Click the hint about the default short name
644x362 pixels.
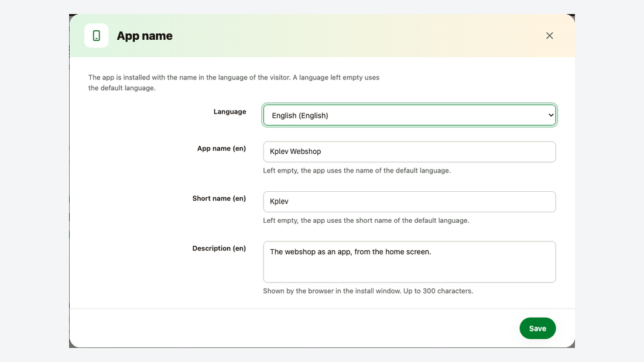(x=366, y=220)
